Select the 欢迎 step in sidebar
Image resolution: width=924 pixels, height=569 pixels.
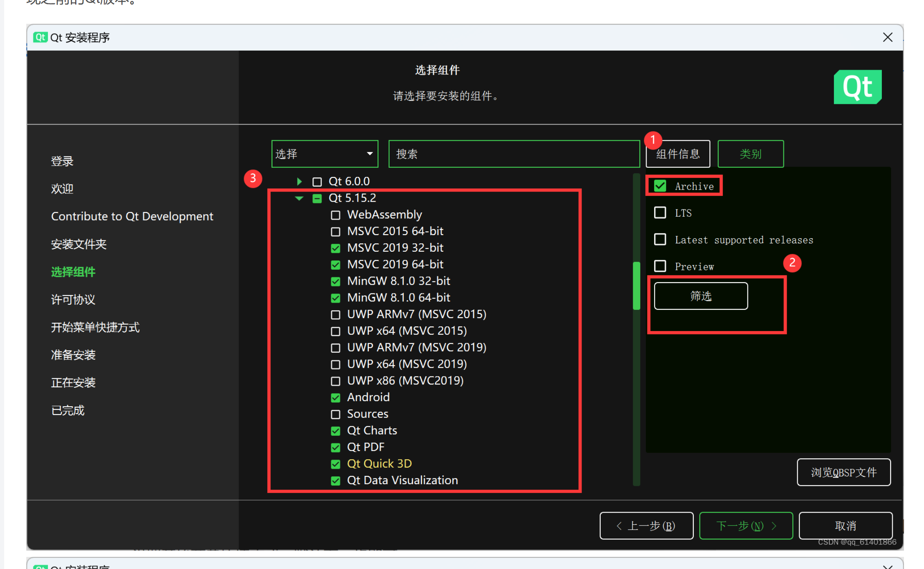tap(62, 189)
